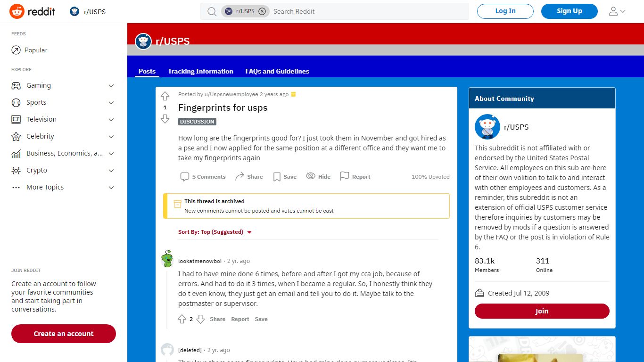The image size is (644, 362).
Task: Report lookatmenowboi's comment
Action: click(240, 319)
